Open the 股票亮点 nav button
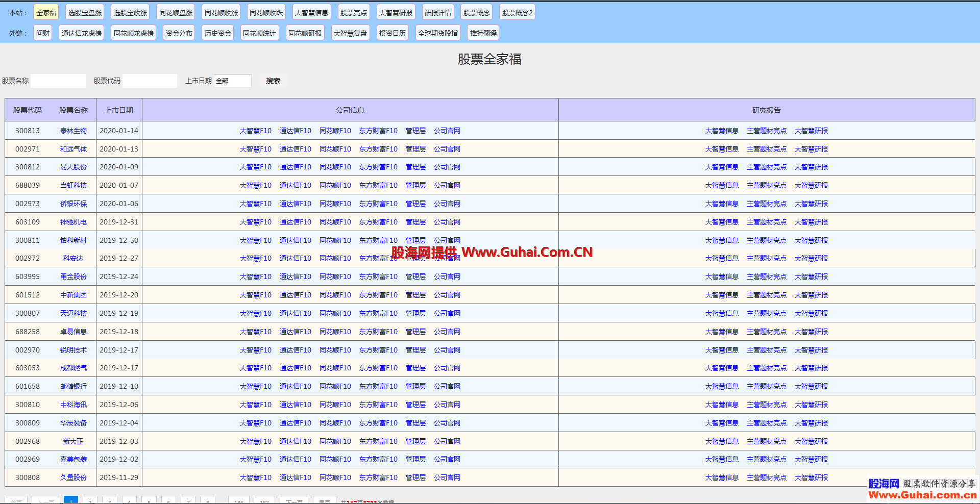This screenshot has height=504, width=980. click(354, 13)
